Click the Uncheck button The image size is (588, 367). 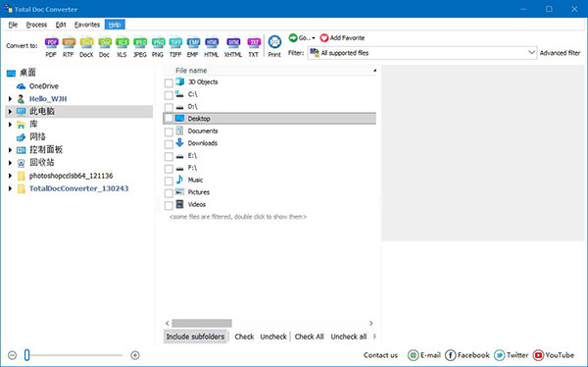click(273, 337)
